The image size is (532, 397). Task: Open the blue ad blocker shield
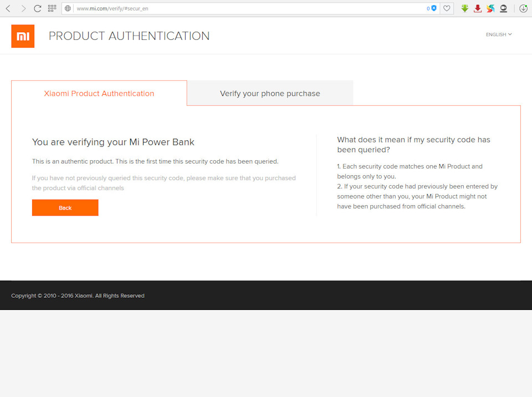(x=434, y=8)
